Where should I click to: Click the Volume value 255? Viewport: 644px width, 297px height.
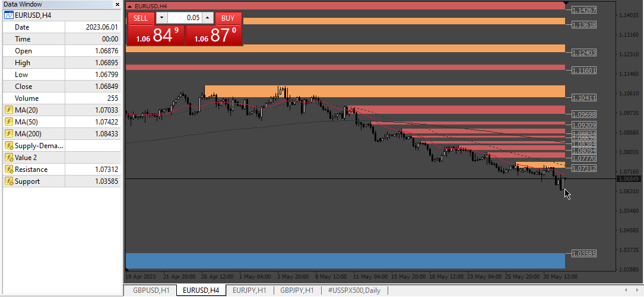112,99
